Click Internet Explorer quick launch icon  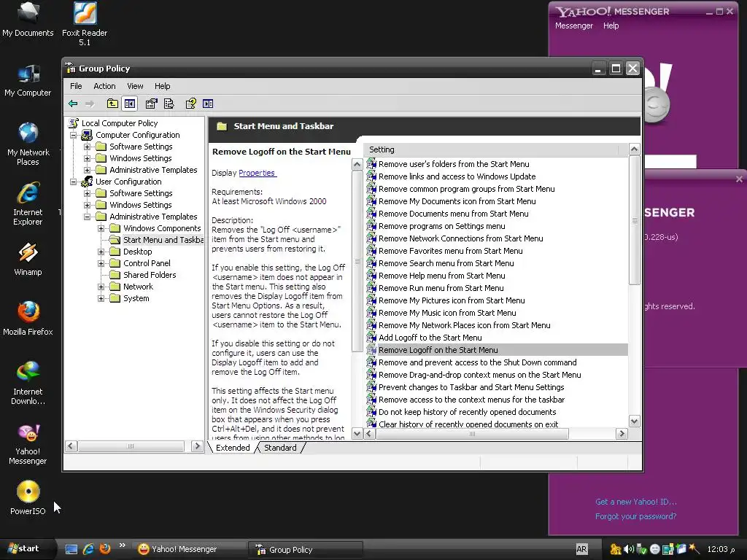click(88, 549)
